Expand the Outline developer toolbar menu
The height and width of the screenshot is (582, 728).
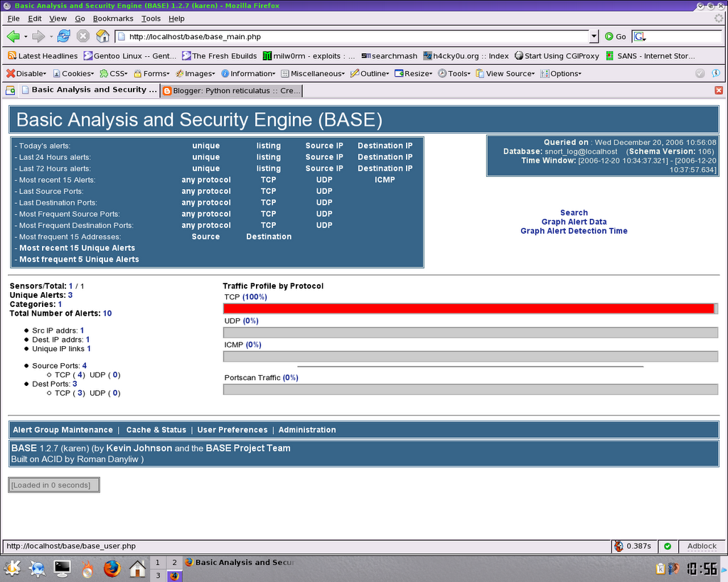click(x=370, y=73)
